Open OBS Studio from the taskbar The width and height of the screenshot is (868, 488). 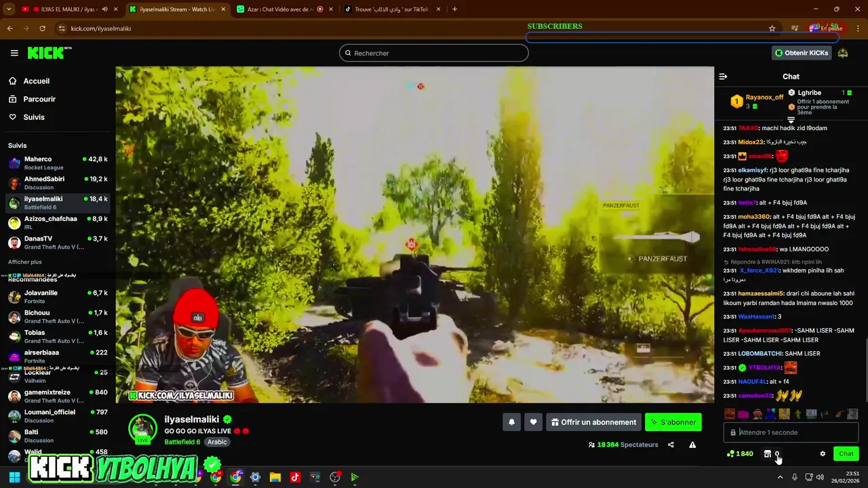click(x=334, y=477)
